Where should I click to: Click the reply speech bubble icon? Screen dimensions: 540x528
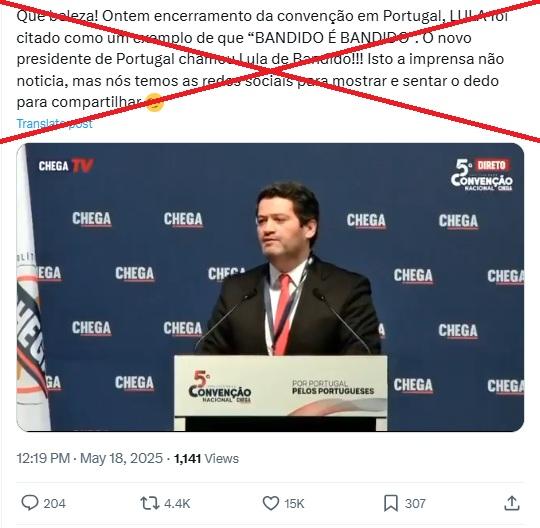[30, 503]
